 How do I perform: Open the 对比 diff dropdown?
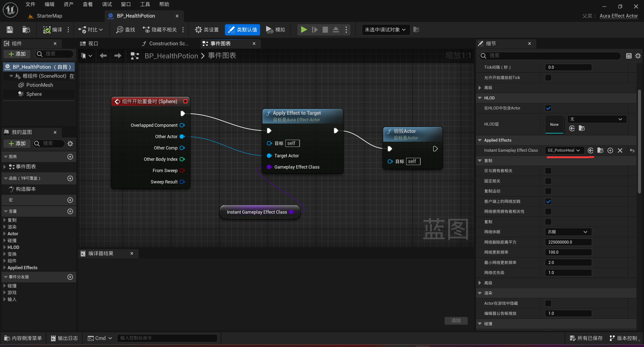91,30
